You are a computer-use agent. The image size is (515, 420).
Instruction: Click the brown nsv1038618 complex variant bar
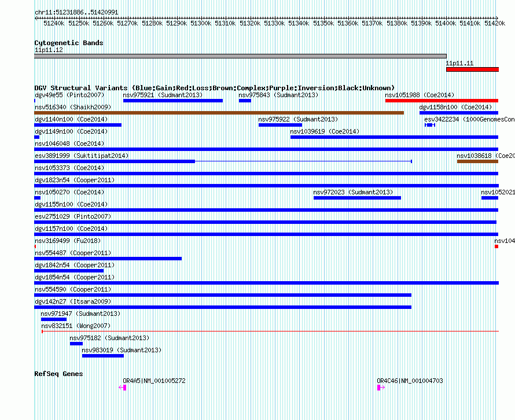[477, 161]
